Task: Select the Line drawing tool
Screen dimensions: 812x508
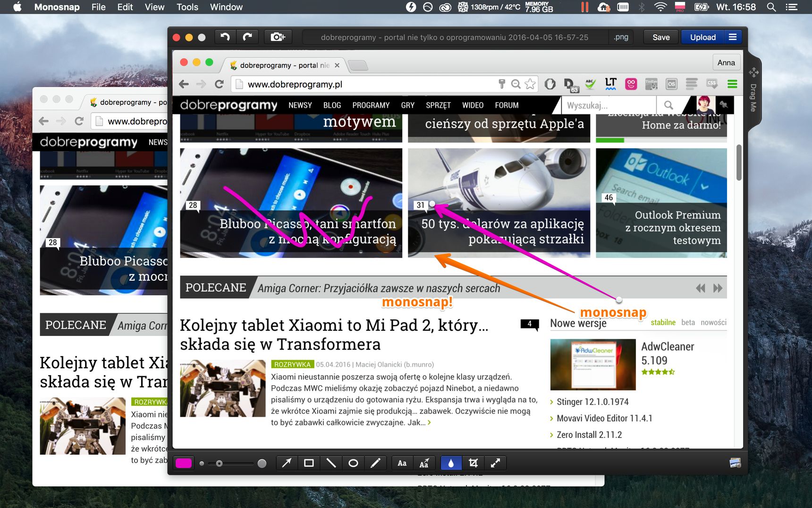Action: pyautogui.click(x=331, y=463)
